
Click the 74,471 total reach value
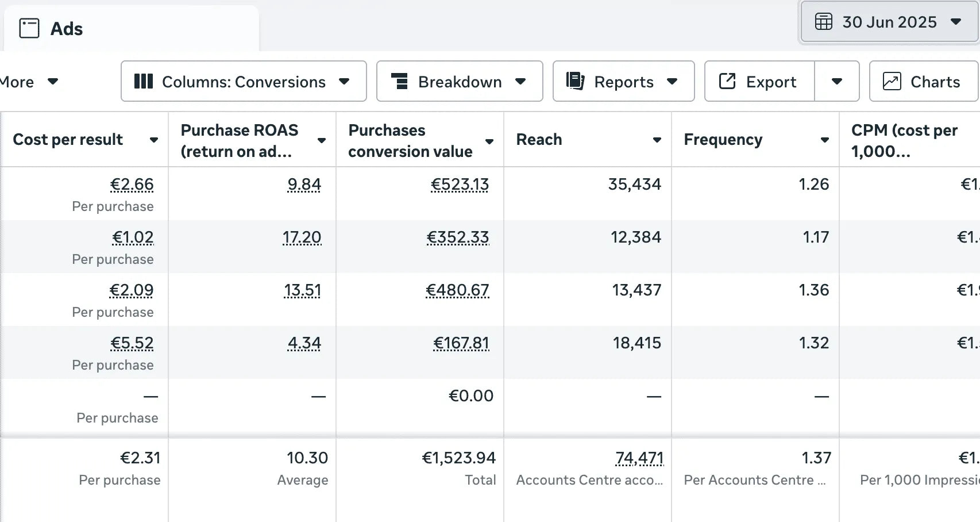[x=639, y=458]
